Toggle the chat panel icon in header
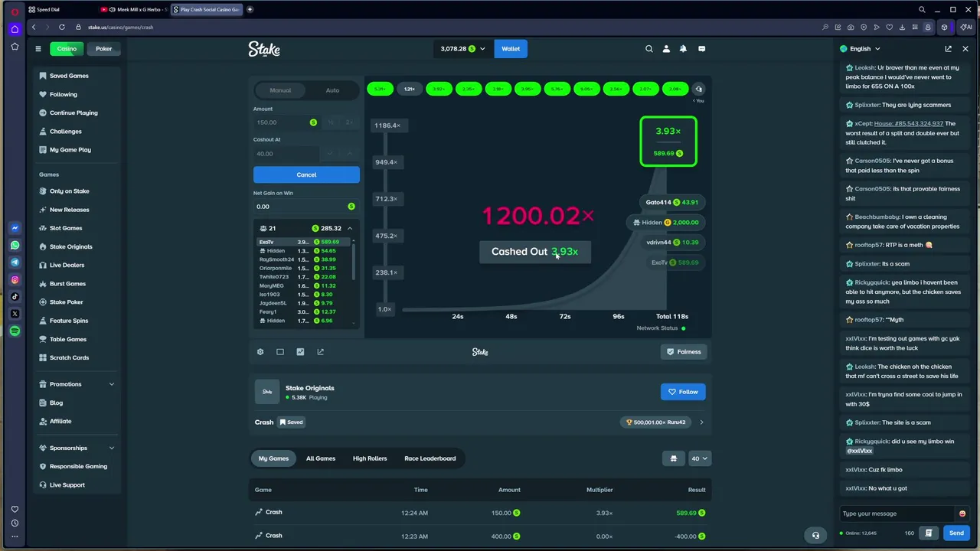The width and height of the screenshot is (980, 551). click(701, 48)
